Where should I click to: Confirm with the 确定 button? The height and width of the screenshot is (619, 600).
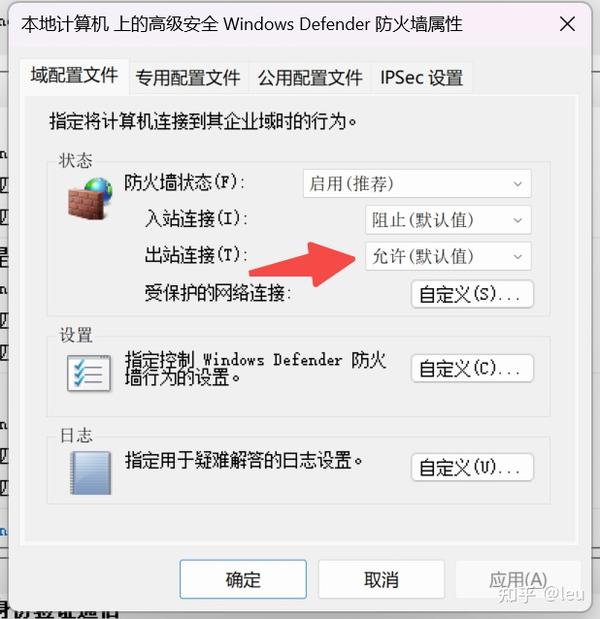pos(243,579)
